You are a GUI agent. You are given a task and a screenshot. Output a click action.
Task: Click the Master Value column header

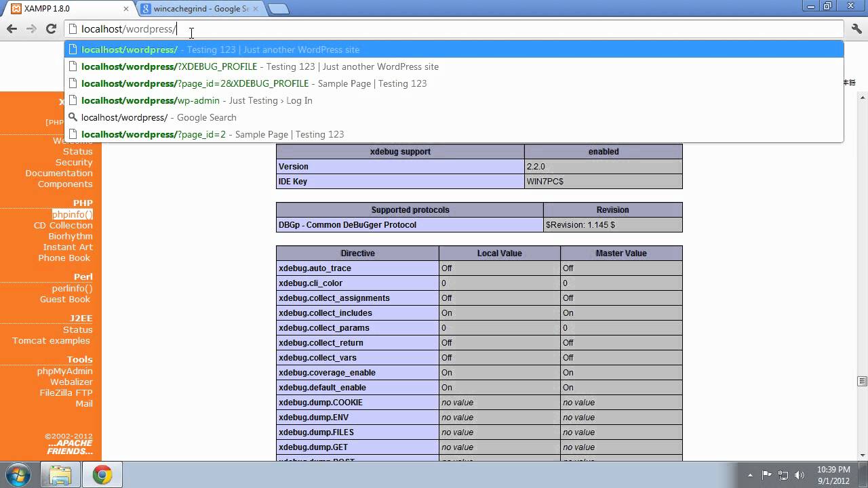click(621, 253)
